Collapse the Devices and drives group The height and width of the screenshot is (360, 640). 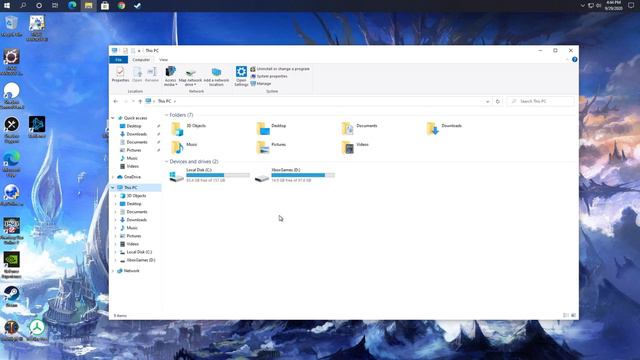(x=167, y=162)
